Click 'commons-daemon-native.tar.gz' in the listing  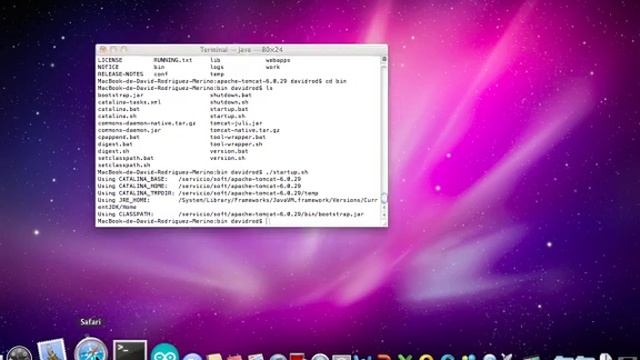point(147,123)
